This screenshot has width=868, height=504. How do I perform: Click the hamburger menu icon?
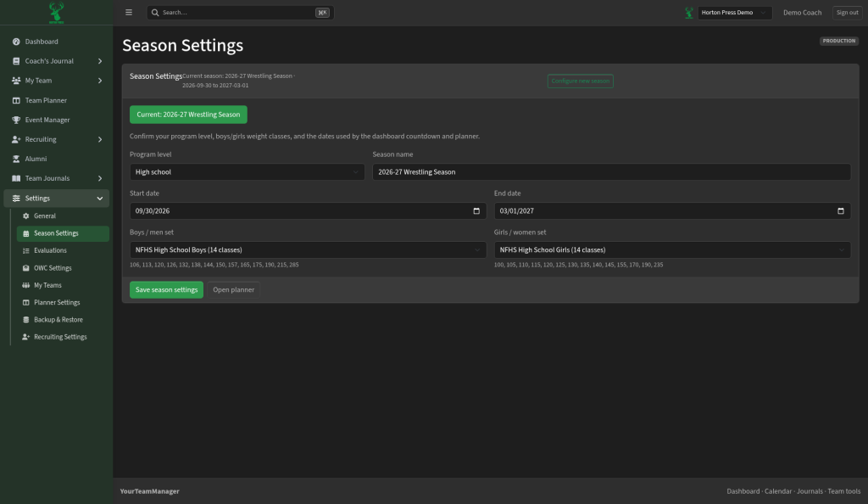click(x=129, y=12)
